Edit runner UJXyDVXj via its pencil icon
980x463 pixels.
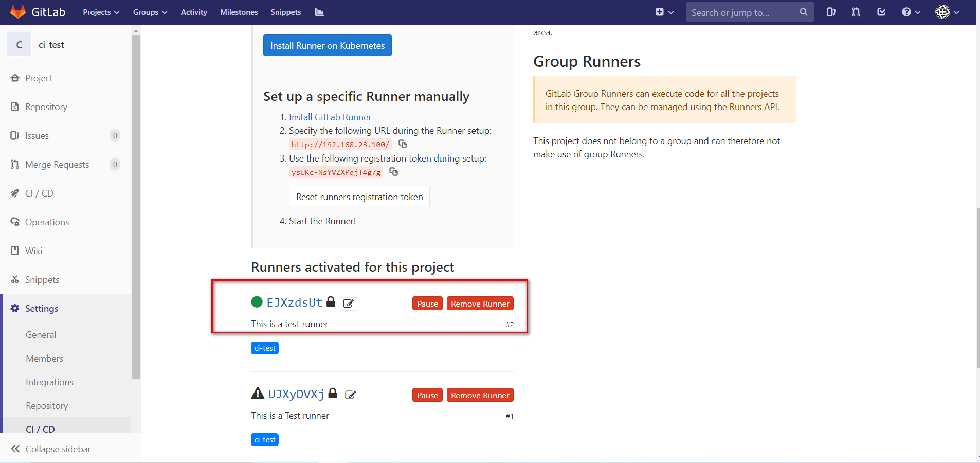click(351, 395)
